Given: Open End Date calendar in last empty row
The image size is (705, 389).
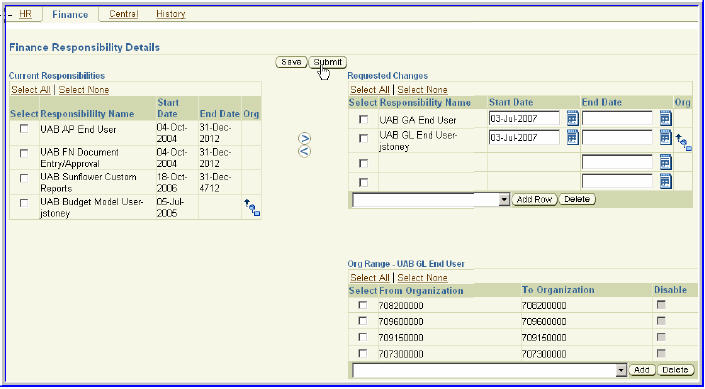Looking at the screenshot, I should click(x=666, y=181).
